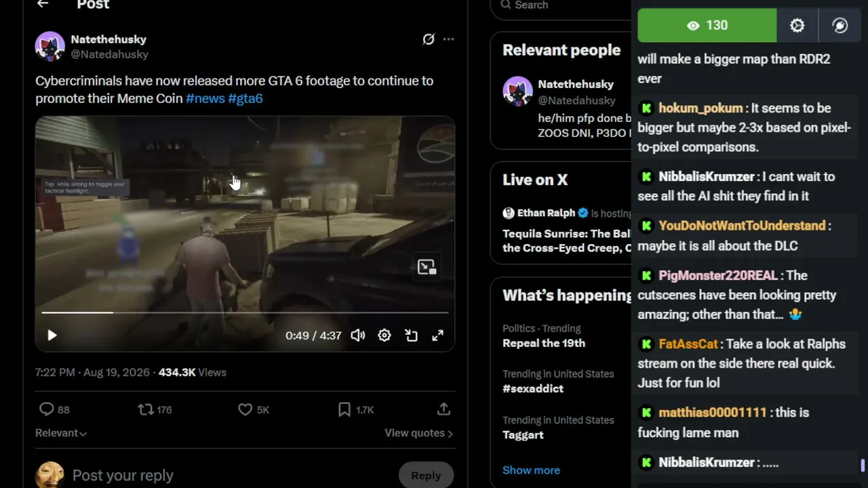Click the Natethehusky avatar in Relevant people
This screenshot has height=488, width=868.
(x=517, y=91)
